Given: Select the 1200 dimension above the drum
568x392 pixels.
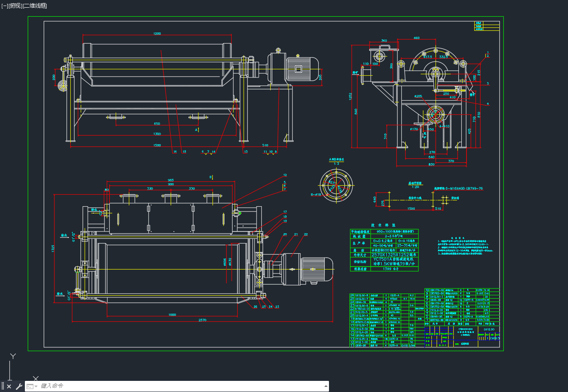Looking at the screenshot, I should pyautogui.click(x=157, y=34).
